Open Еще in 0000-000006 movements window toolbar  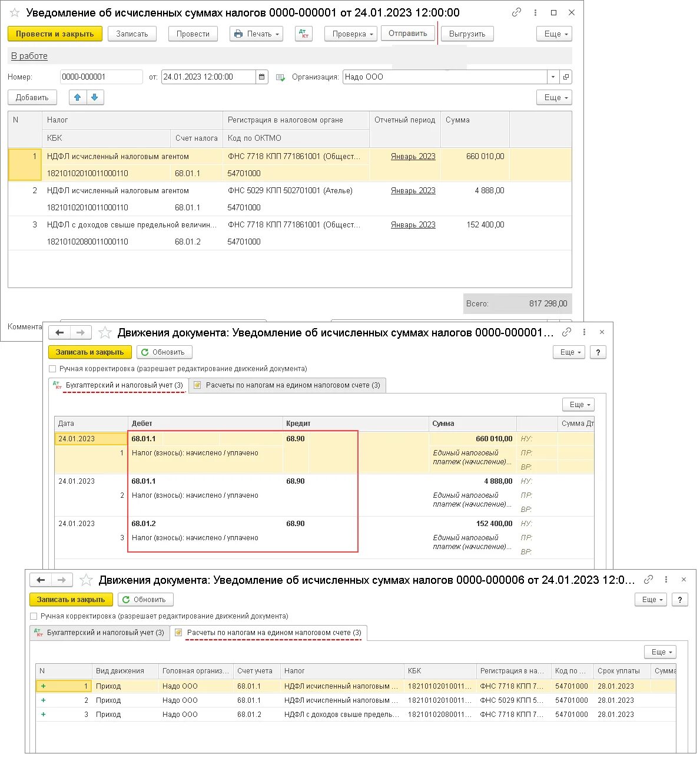[x=651, y=600]
